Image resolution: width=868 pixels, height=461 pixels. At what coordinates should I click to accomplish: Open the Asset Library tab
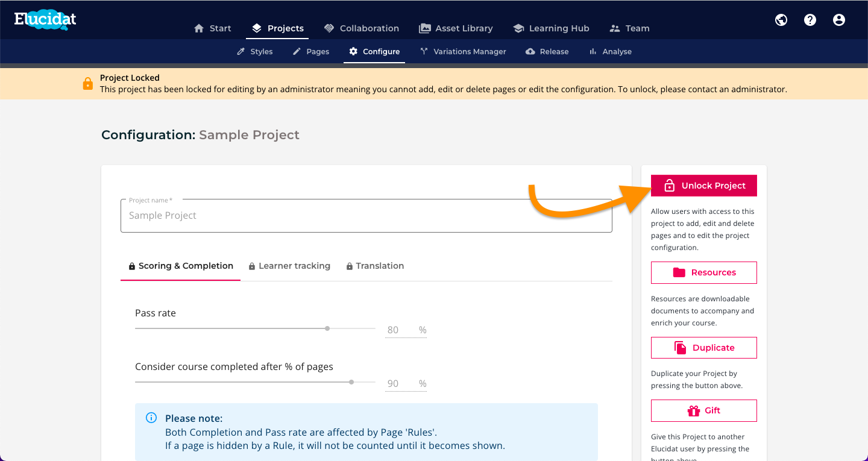point(456,28)
